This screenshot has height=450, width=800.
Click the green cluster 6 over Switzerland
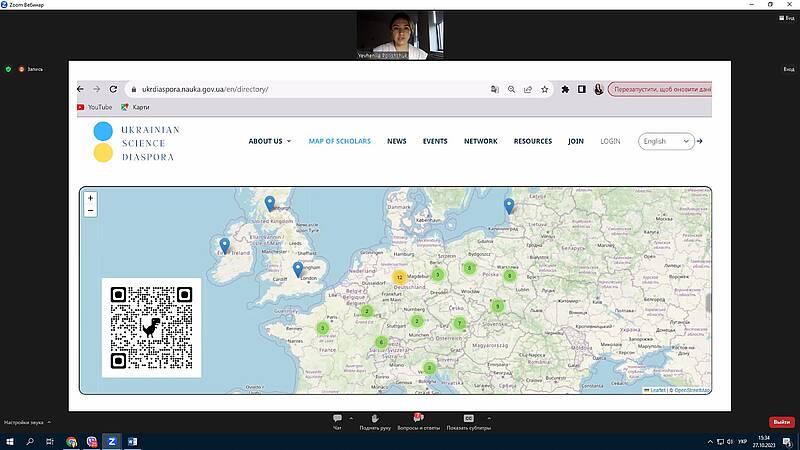[381, 342]
